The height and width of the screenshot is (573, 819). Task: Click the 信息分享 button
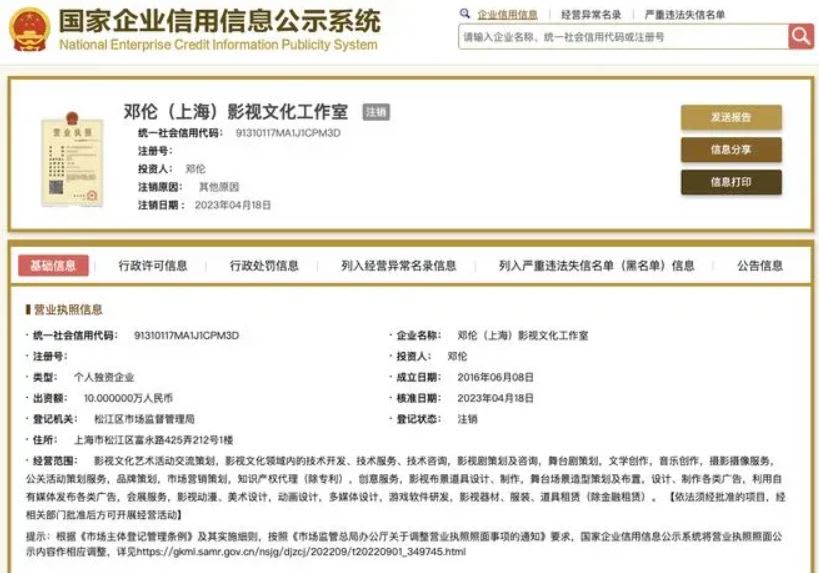point(731,150)
